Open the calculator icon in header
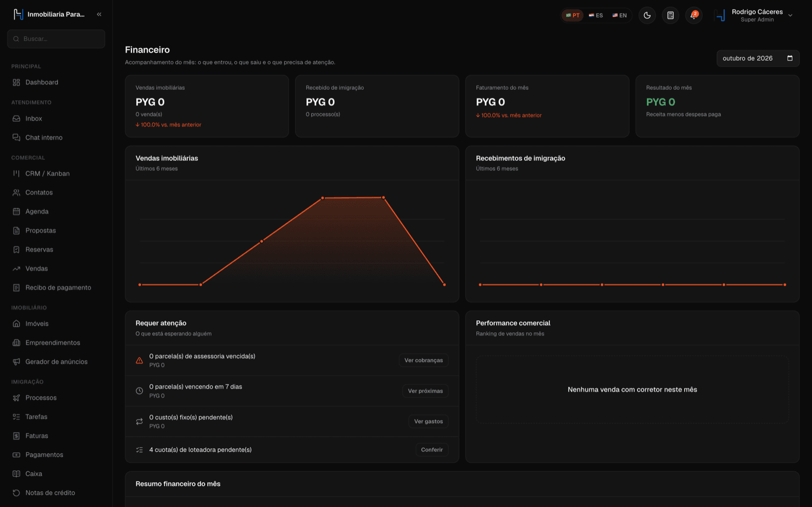This screenshot has height=507, width=812. click(670, 15)
